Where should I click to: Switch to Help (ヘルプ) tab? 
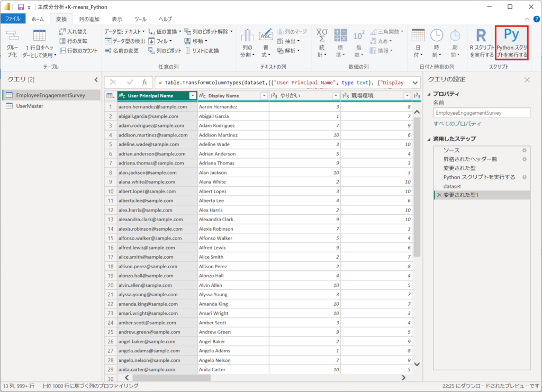(x=165, y=19)
